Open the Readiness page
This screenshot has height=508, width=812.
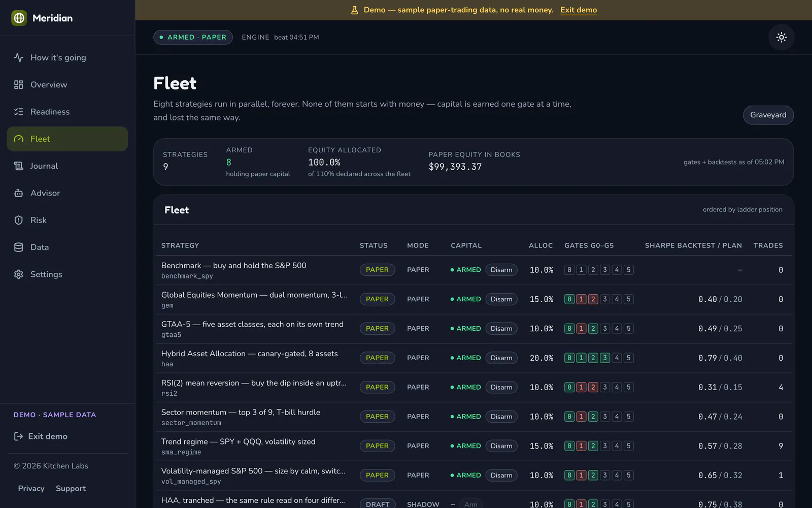67,112
